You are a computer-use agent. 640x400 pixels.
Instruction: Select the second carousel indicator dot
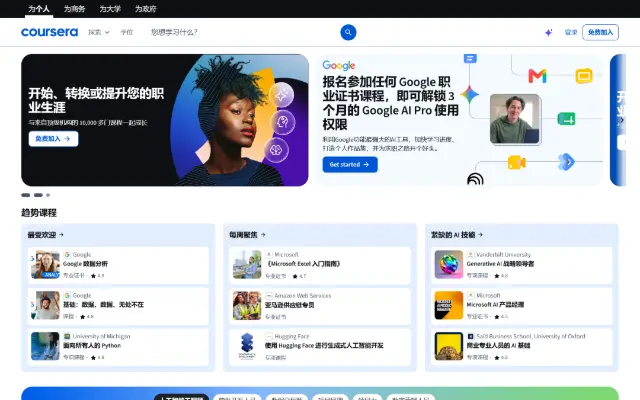point(38,195)
